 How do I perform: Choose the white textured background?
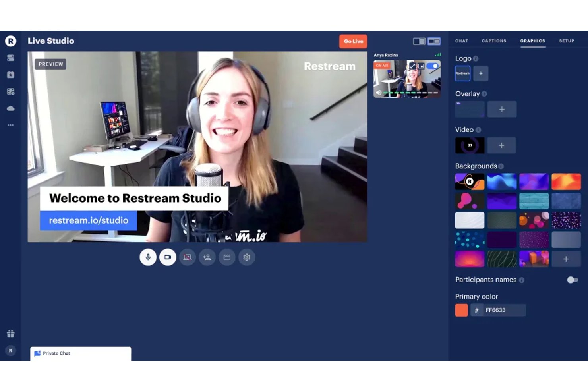(470, 220)
